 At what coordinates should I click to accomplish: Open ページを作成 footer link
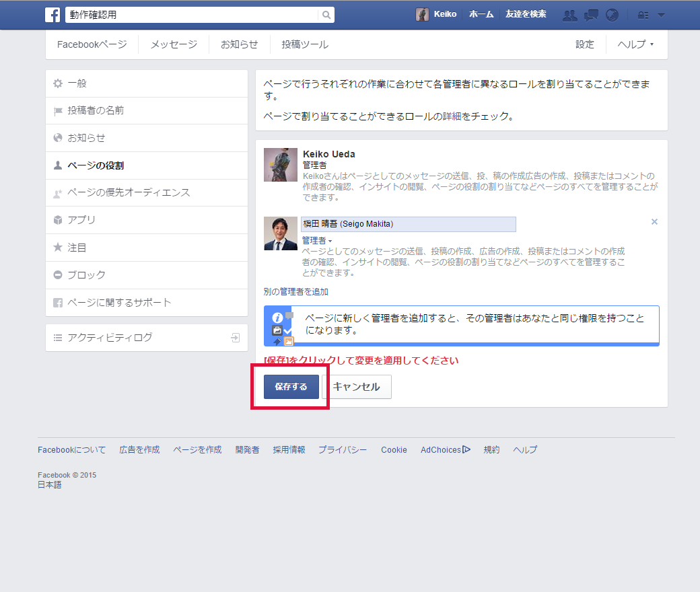(197, 449)
